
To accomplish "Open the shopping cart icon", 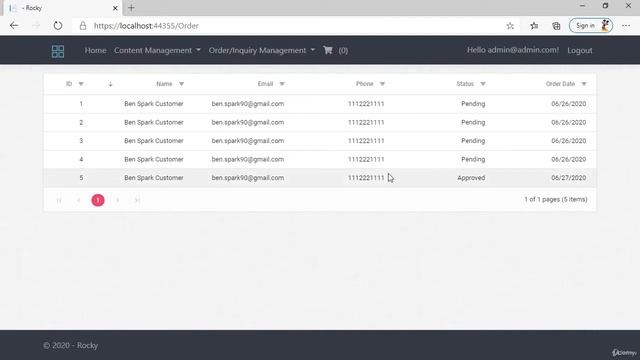I will pos(328,50).
